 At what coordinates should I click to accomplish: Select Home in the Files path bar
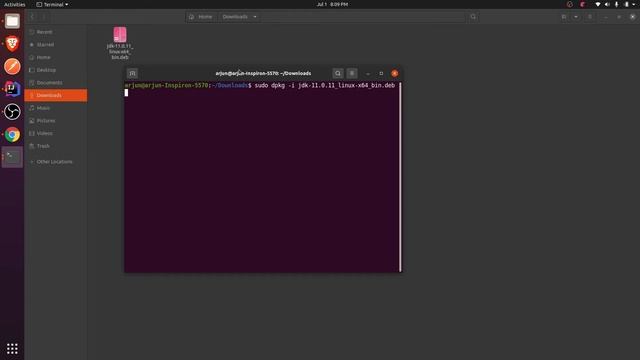tap(201, 17)
